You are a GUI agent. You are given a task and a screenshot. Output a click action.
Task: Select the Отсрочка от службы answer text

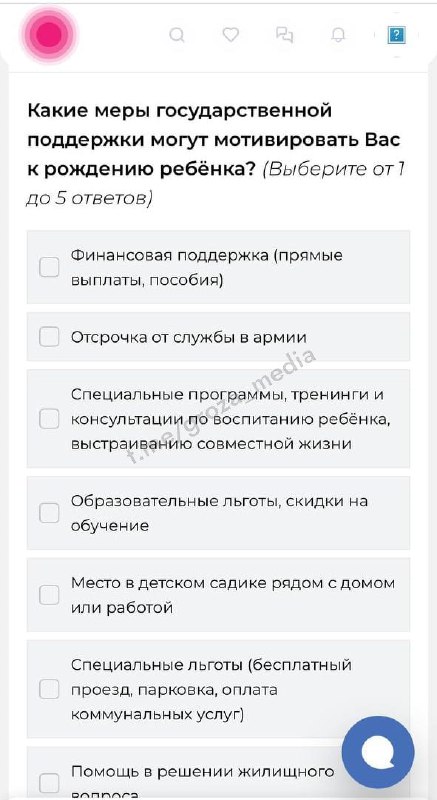[x=189, y=337]
